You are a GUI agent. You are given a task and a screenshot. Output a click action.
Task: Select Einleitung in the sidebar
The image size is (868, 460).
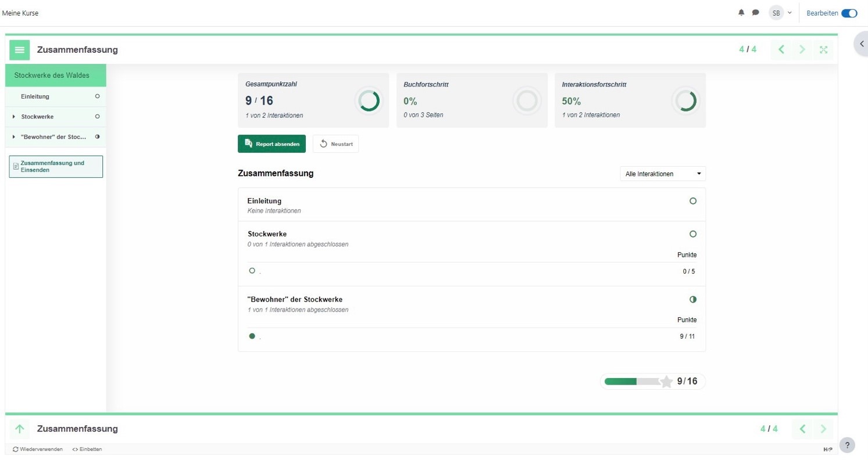(35, 96)
